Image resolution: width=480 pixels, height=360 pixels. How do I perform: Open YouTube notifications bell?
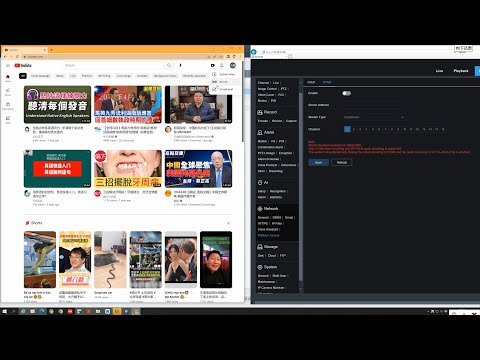point(222,65)
